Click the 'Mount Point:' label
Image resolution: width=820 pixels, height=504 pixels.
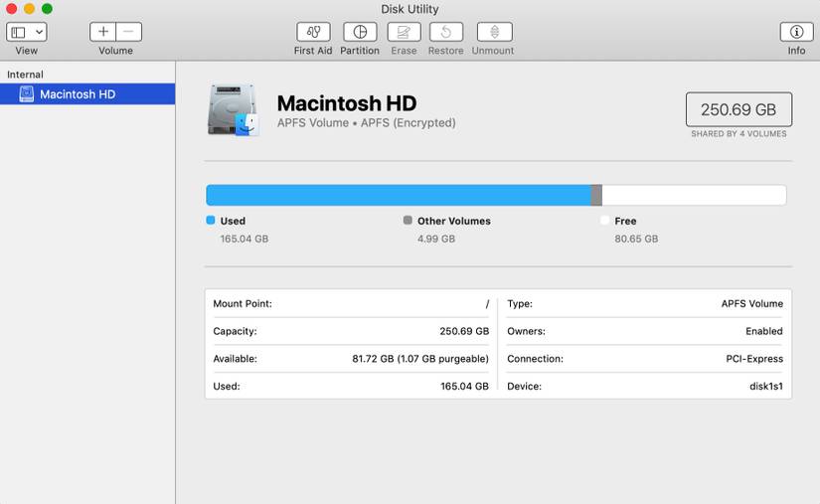pos(243,304)
